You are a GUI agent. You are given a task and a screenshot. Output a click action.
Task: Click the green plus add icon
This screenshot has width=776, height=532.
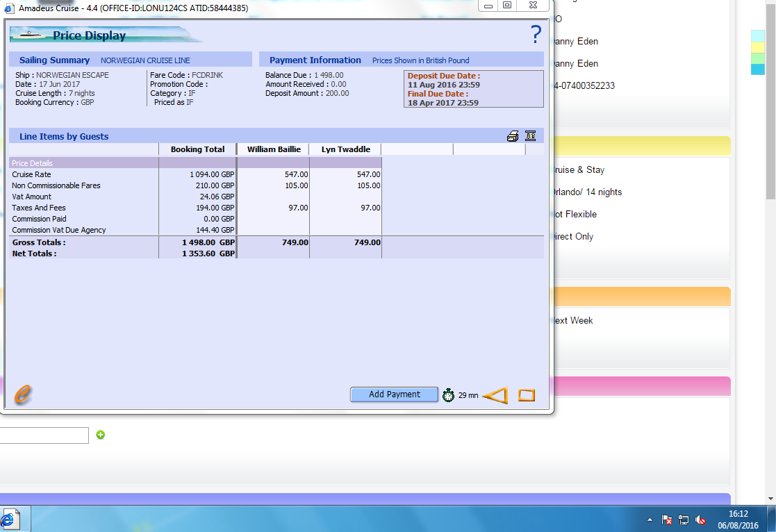[x=101, y=435]
